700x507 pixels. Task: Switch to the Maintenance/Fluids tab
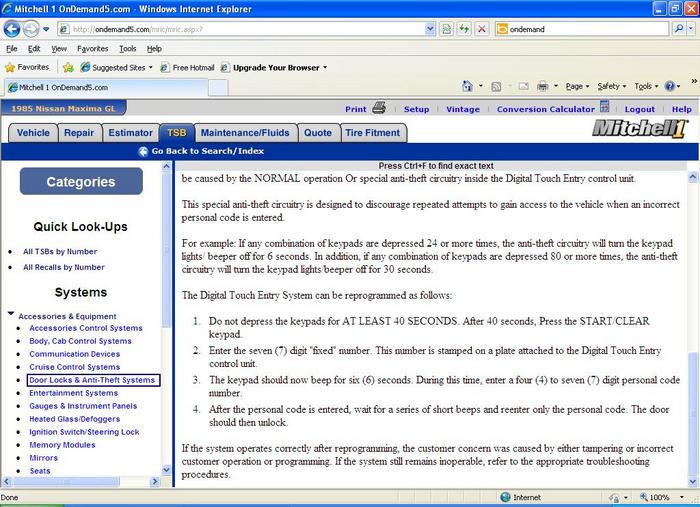[245, 133]
